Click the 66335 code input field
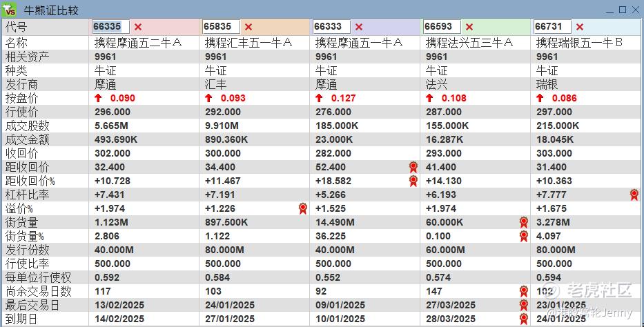 (x=110, y=27)
